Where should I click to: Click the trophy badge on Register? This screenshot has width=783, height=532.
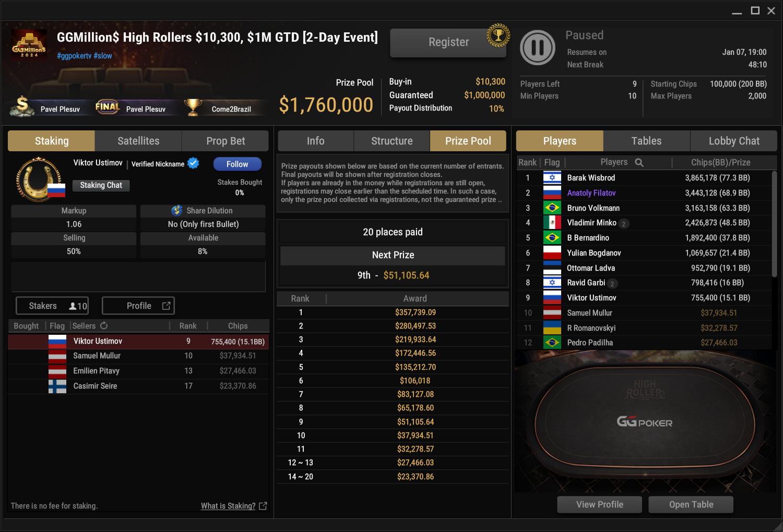[498, 35]
